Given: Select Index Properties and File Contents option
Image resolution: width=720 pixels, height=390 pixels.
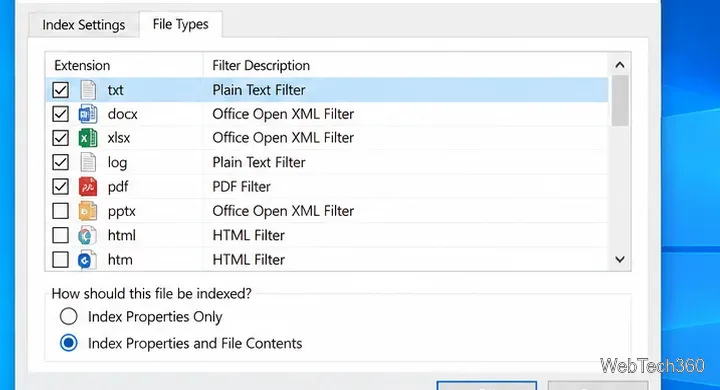Looking at the screenshot, I should (68, 343).
